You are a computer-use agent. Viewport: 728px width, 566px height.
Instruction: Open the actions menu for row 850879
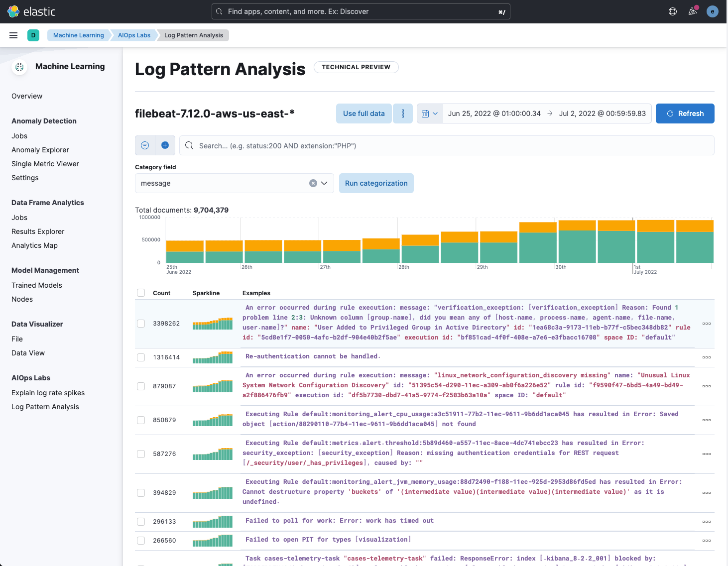pyautogui.click(x=706, y=420)
